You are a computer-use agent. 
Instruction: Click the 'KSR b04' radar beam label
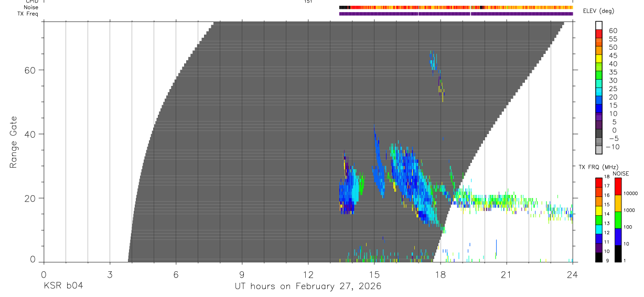[x=63, y=286]
